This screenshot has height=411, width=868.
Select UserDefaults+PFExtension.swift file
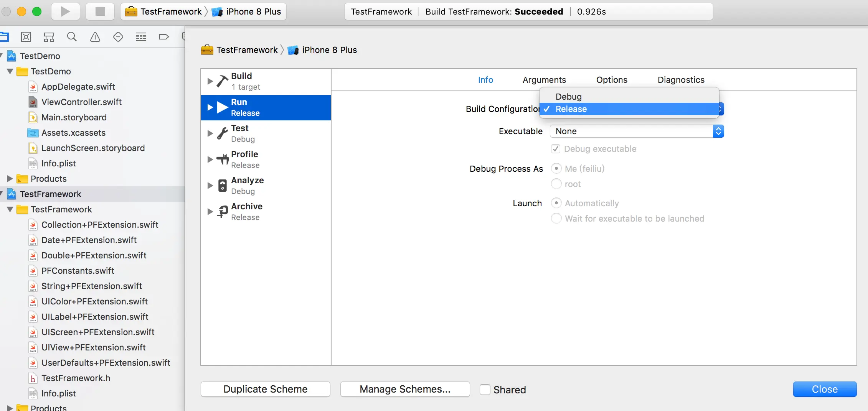pyautogui.click(x=106, y=363)
